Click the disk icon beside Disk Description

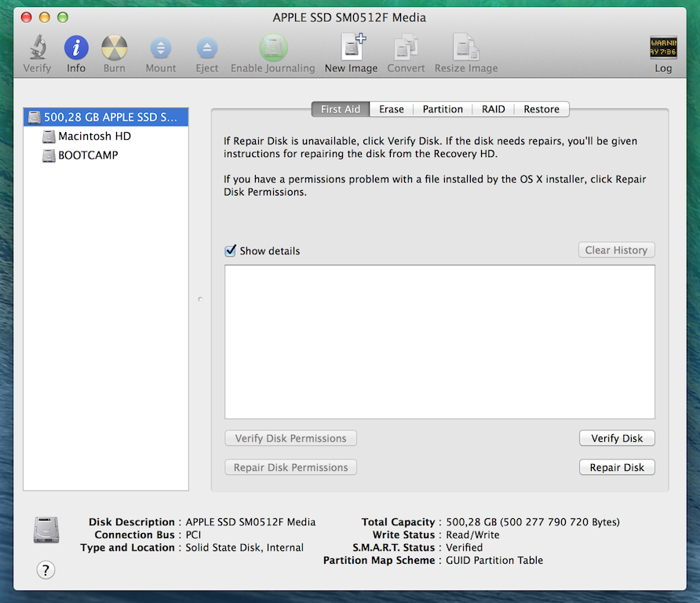click(x=46, y=530)
